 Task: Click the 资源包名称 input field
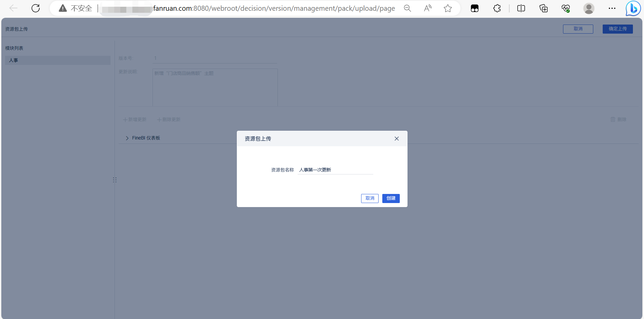coord(335,170)
